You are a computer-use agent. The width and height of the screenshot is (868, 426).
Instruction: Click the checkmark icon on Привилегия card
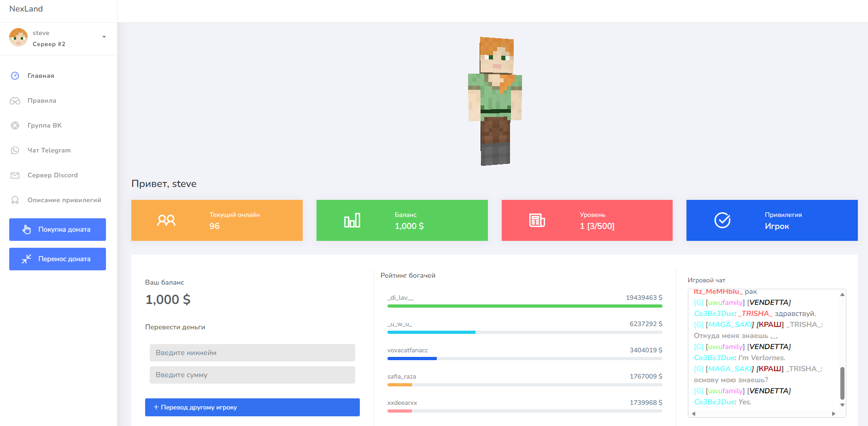pos(722,220)
